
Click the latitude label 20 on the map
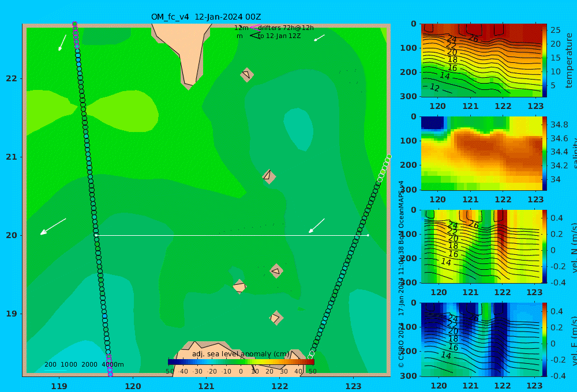(12, 235)
